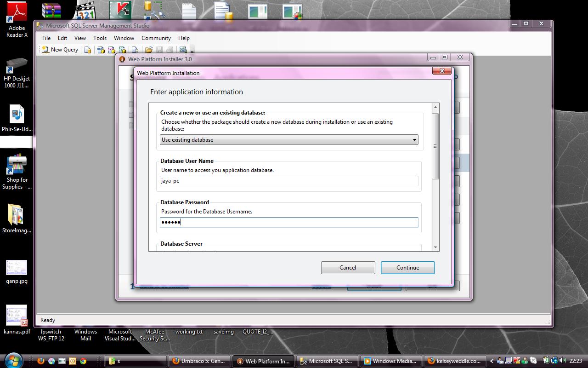Click the New Query toolbar button
The height and width of the screenshot is (368, 588).
coord(60,50)
